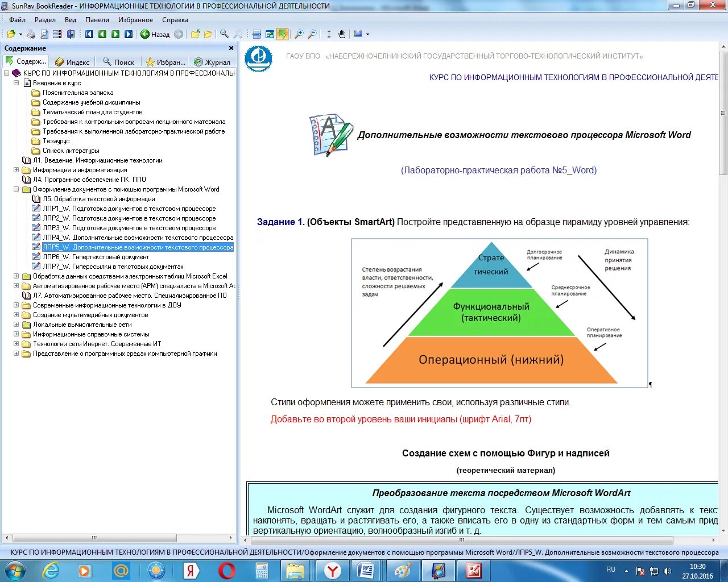728x582 pixels.
Task: Click the highlighted contents sync icon in the toolbar
Action: [x=282, y=34]
